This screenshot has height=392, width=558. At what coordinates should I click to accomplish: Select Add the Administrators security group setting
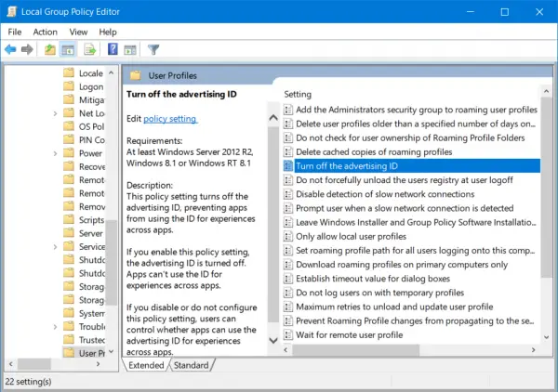point(411,110)
